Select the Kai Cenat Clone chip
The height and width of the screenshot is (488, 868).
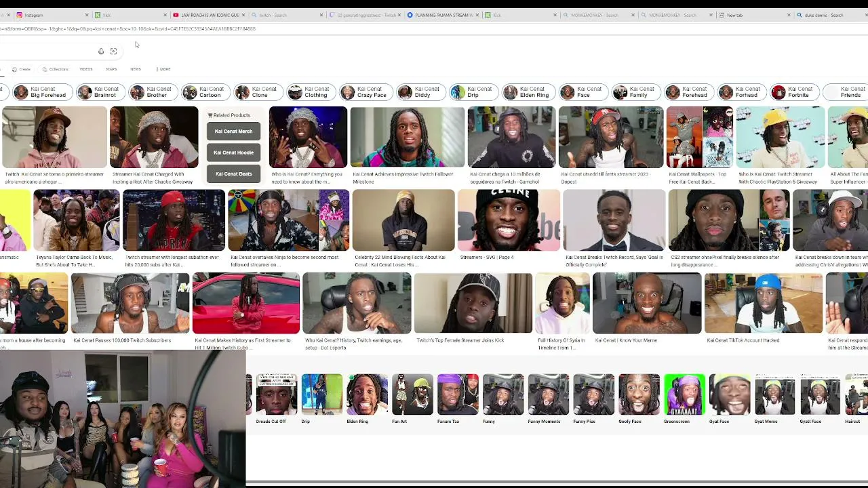pos(257,92)
